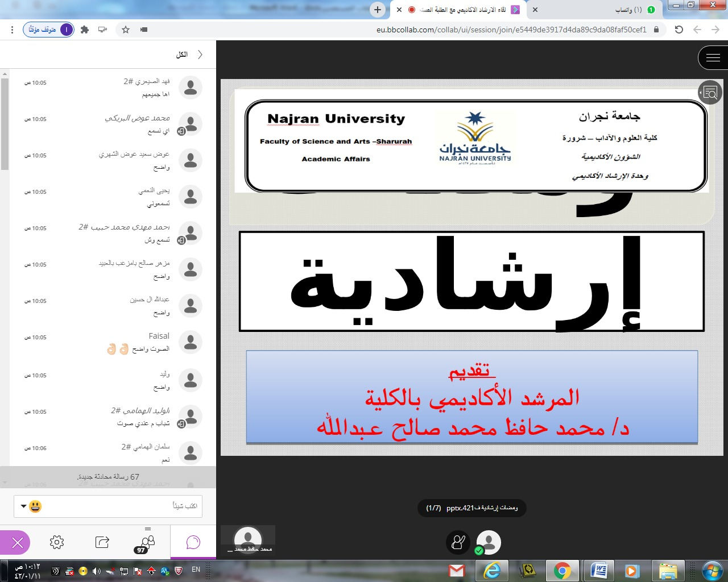This screenshot has width=728, height=582.
Task: Open the Collaborate session menu hamburger
Action: pos(713,57)
